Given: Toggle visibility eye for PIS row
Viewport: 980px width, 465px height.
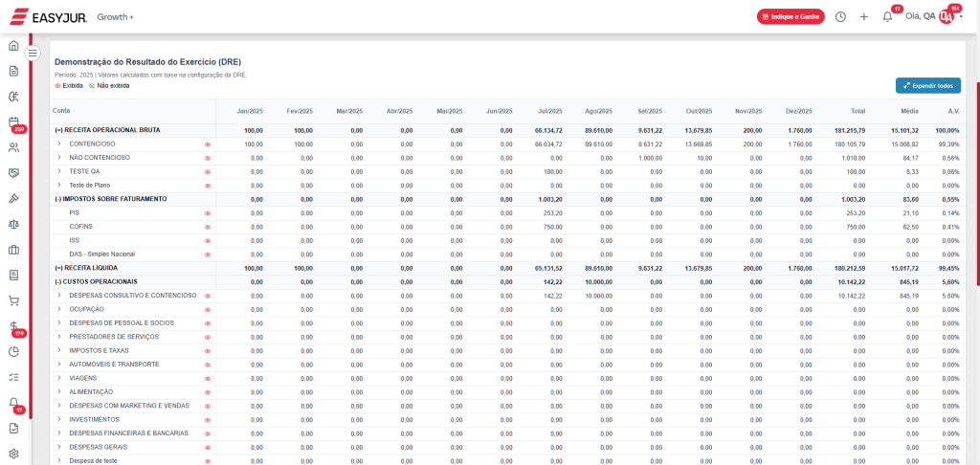Looking at the screenshot, I should tap(207, 213).
